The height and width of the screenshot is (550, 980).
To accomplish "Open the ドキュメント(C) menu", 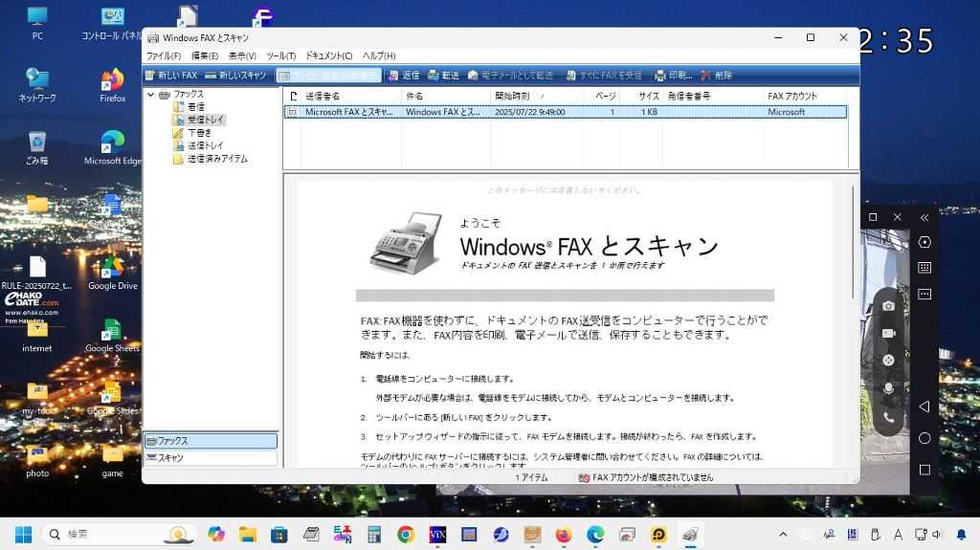I will pos(328,56).
